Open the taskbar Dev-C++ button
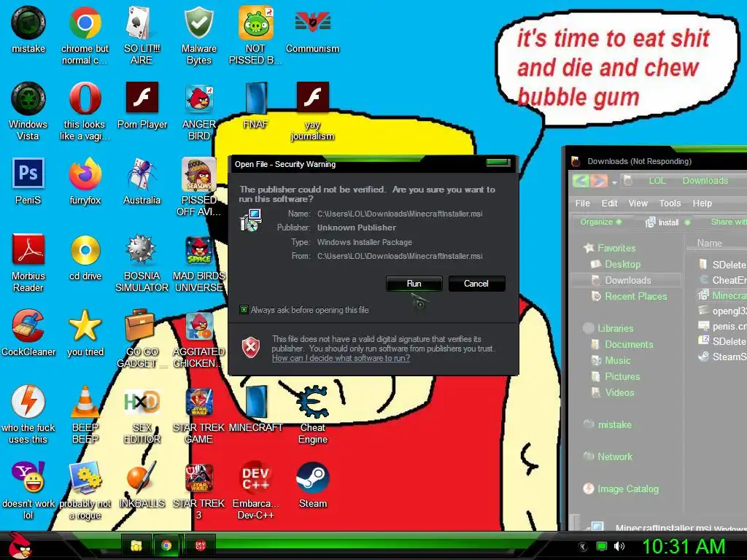This screenshot has width=747, height=560. (200, 545)
